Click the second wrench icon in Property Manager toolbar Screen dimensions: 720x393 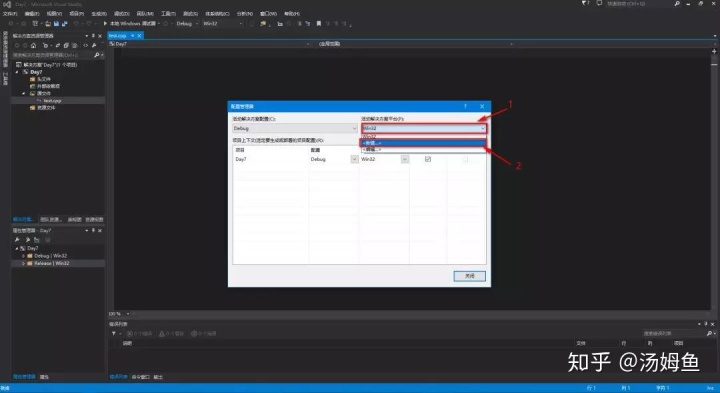click(x=28, y=240)
